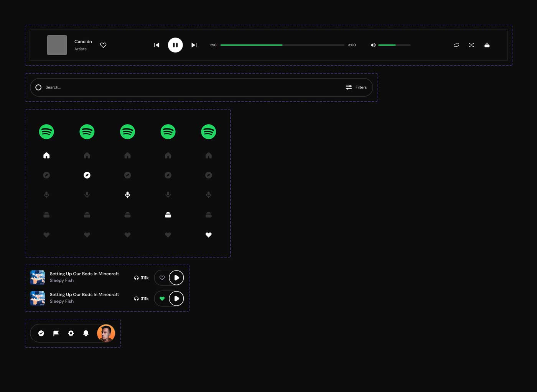Image resolution: width=537 pixels, height=392 pixels.
Task: Click headphones 311k count in outlined-heart row
Action: (x=141, y=278)
